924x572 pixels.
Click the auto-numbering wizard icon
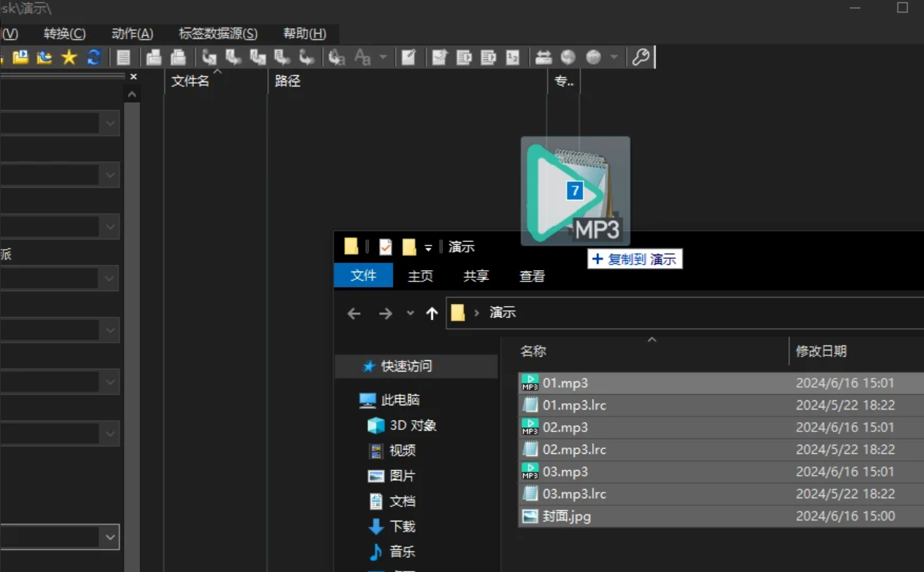coord(513,58)
